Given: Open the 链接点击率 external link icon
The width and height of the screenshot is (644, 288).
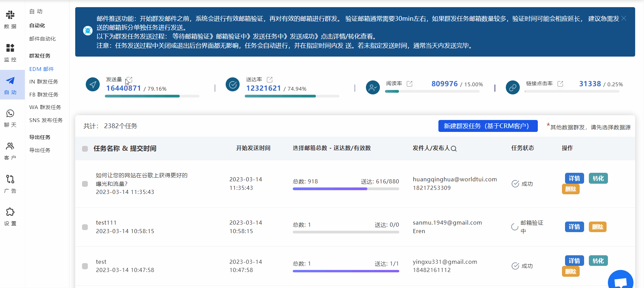Looking at the screenshot, I should click(560, 84).
